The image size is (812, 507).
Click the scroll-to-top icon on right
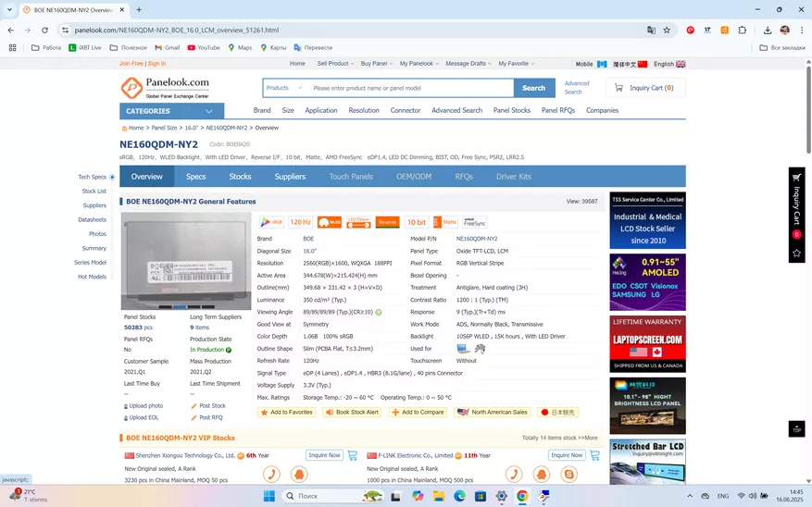coord(795,428)
